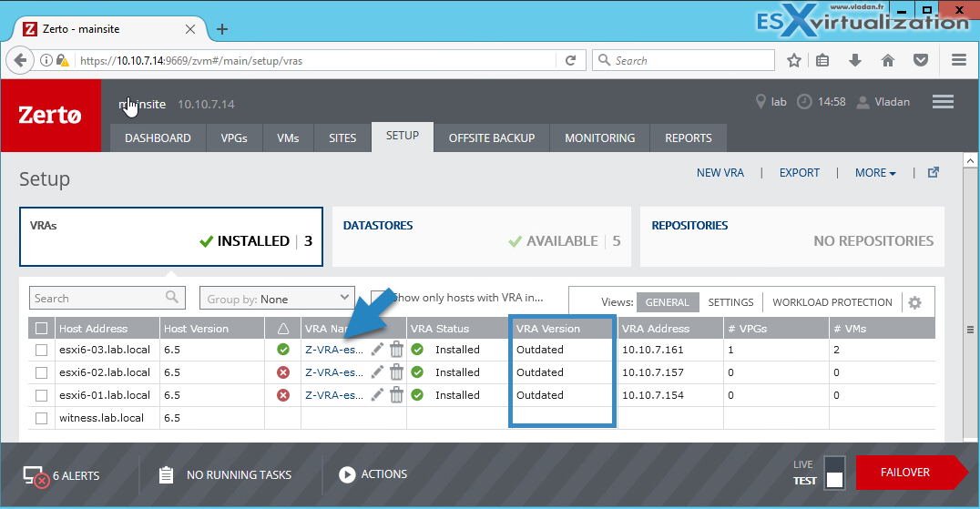Viewport: 980px width, 509px height.
Task: Open the views settings gear icon
Action: (915, 302)
